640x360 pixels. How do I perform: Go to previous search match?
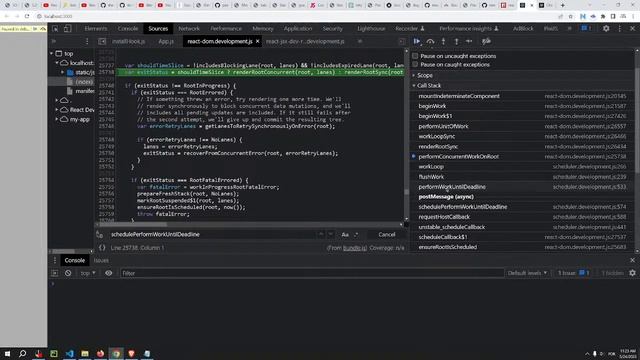pos(321,235)
